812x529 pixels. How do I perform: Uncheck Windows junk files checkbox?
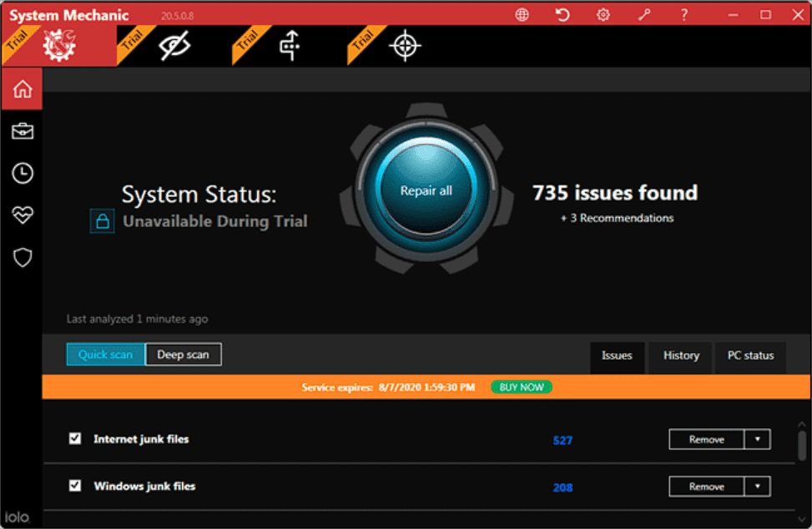click(75, 486)
